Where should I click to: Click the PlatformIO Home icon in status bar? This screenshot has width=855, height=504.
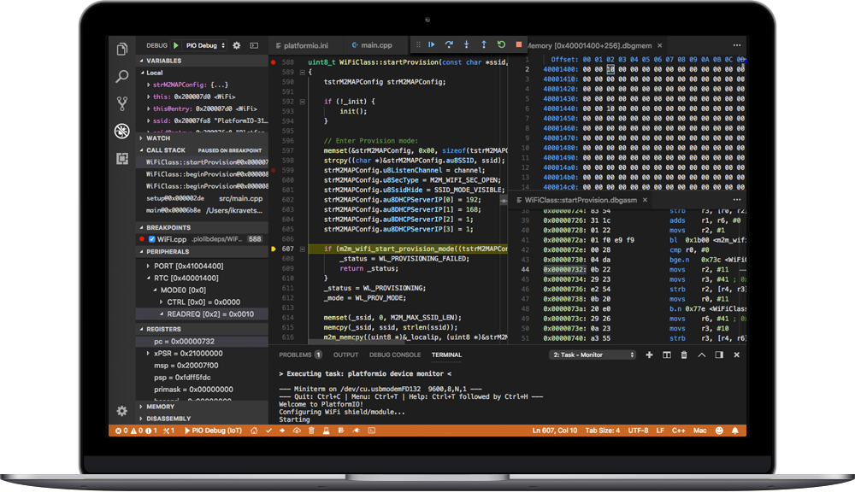point(254,431)
